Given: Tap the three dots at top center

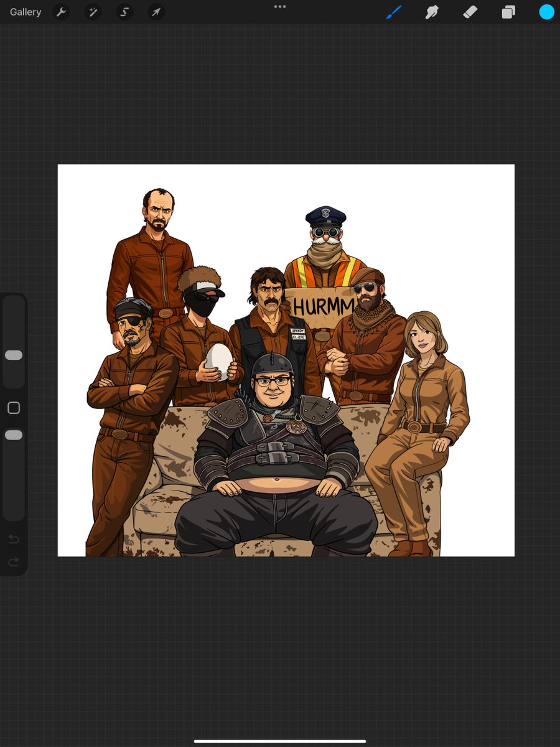Looking at the screenshot, I should coord(280,6).
